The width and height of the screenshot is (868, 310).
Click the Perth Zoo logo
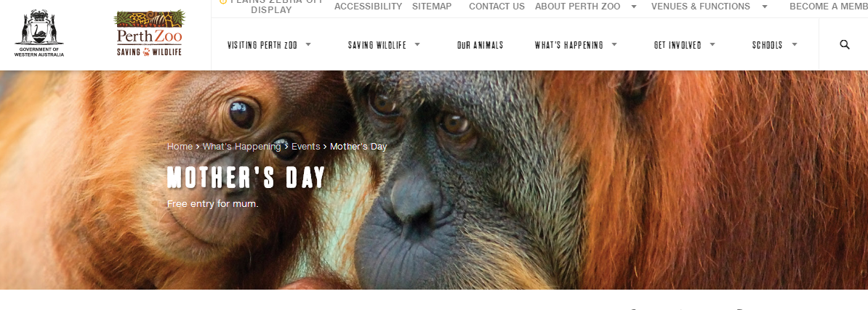coord(148,33)
